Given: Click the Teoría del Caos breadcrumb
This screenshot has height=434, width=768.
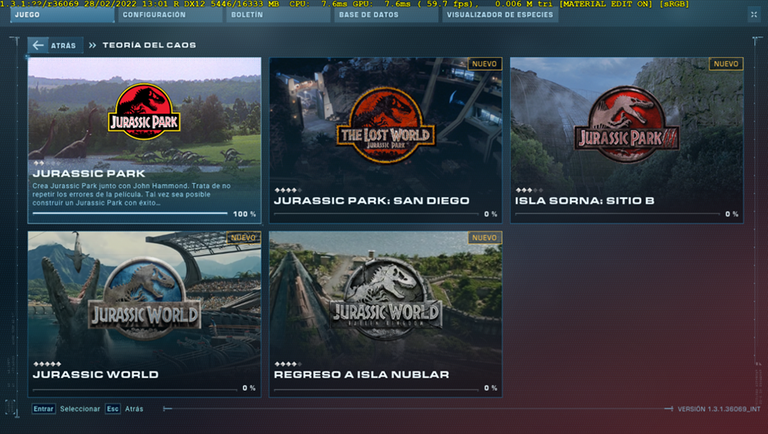Looking at the screenshot, I should point(149,45).
